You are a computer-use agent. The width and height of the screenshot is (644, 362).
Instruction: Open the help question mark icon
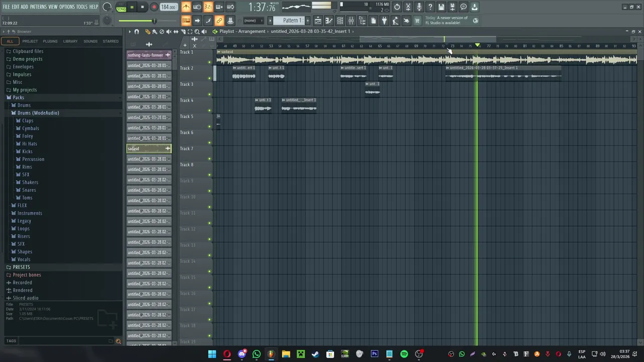430,7
